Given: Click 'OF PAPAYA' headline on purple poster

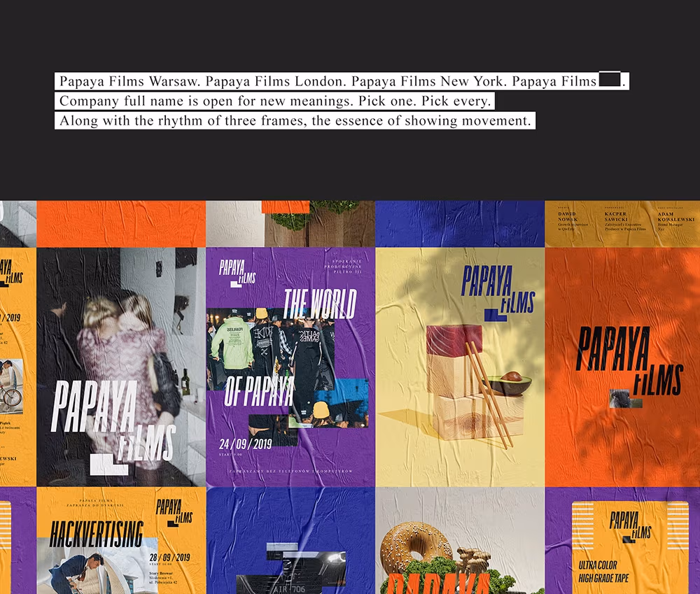Looking at the screenshot, I should (x=260, y=391).
